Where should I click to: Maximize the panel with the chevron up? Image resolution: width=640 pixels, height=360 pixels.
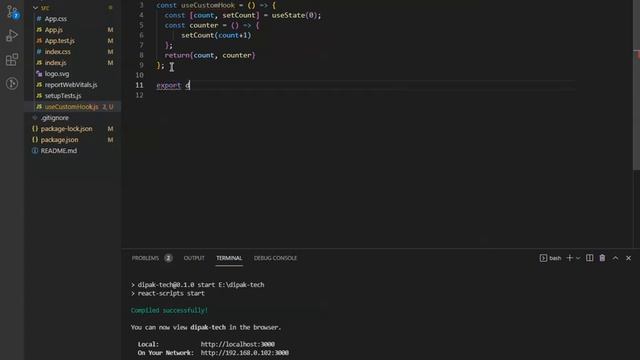click(x=616, y=258)
